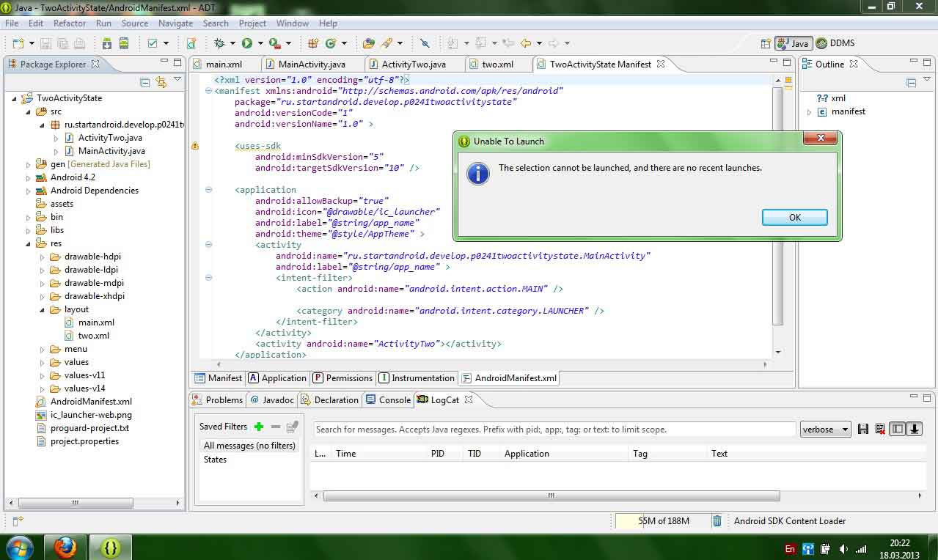Click the New Java Class toolbar icon

coord(331,43)
